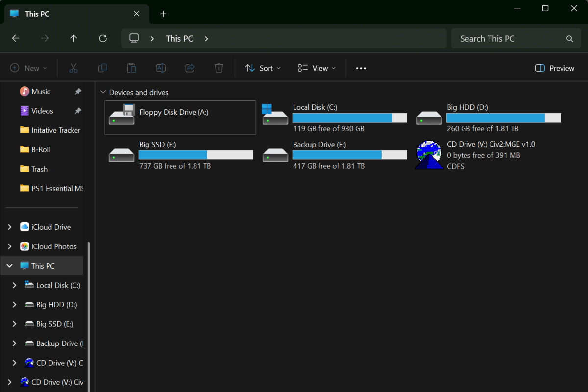Open the Sort dropdown menu
The width and height of the screenshot is (588, 392).
pos(263,68)
